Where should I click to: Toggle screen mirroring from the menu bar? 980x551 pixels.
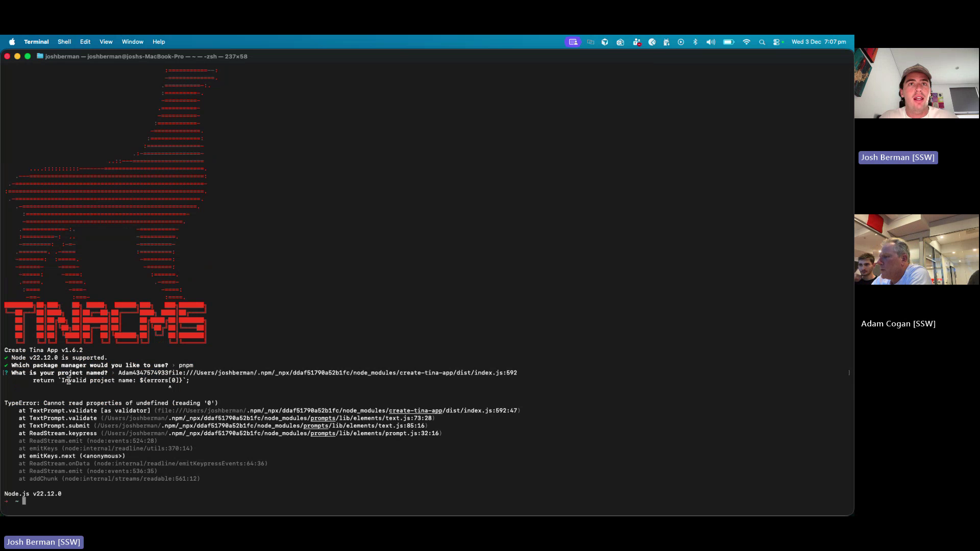coord(591,42)
